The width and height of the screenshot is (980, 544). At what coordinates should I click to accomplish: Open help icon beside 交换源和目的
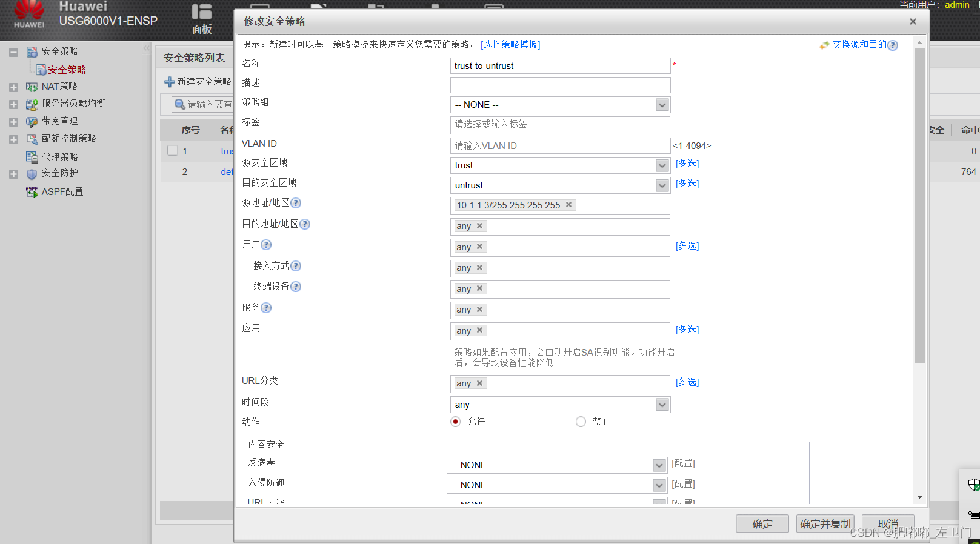coord(893,45)
